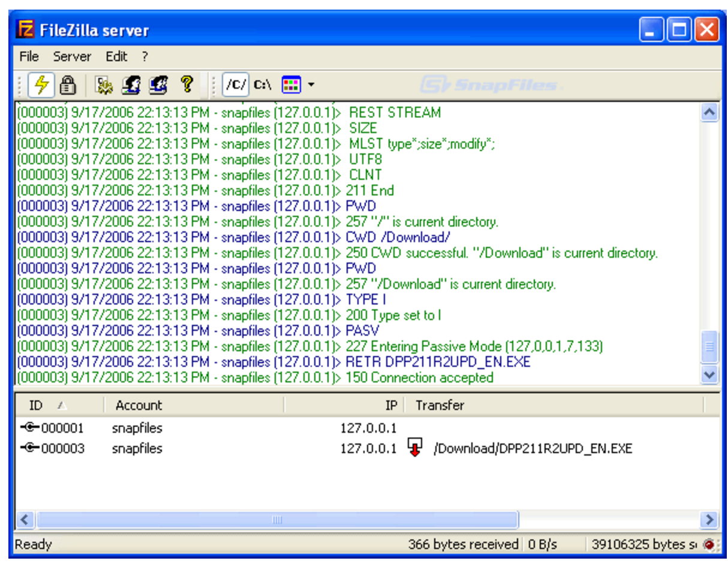This screenshot has width=728, height=573.
Task: Open the Edit menu
Action: click(x=116, y=57)
